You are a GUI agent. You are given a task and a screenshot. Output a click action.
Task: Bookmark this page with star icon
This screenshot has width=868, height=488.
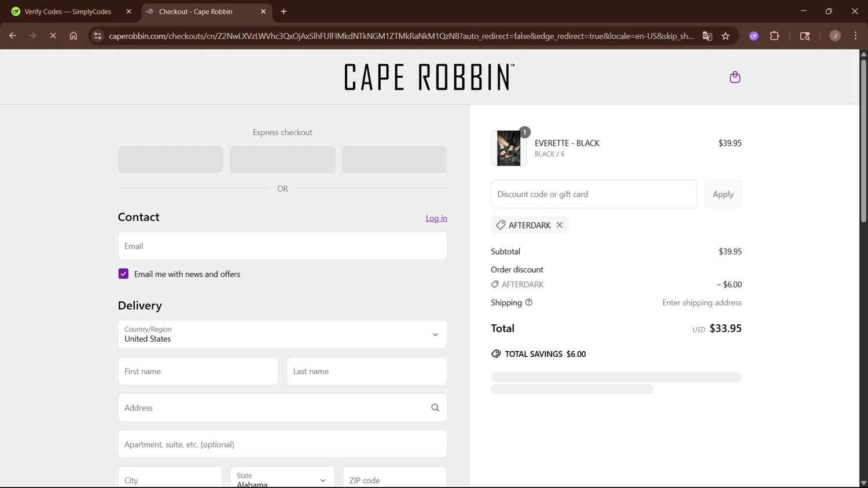click(726, 36)
